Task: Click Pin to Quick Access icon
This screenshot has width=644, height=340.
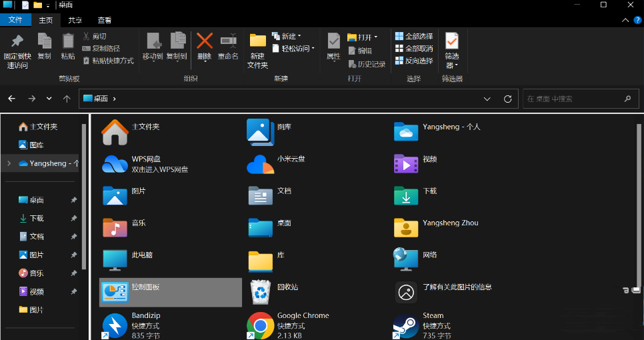Action: (17, 50)
